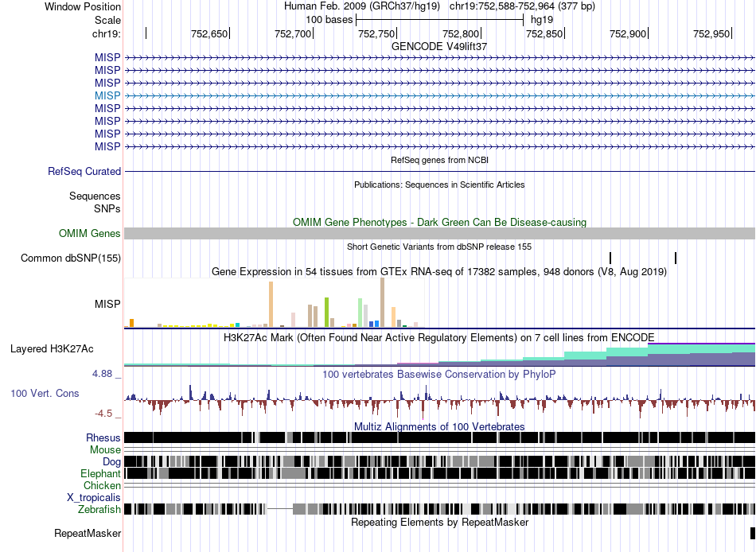
Task: Click the chr19:752,588-752,964 (377 bp) position text
Action: coord(522,6)
